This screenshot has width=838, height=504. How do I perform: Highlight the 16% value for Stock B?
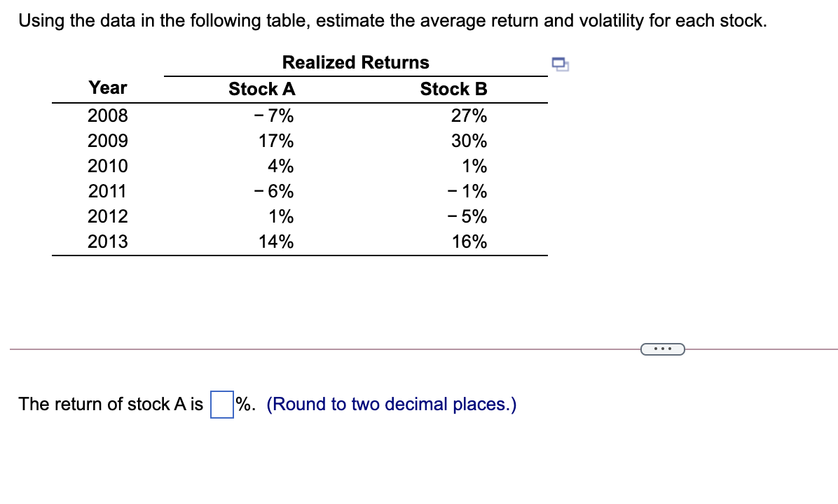[469, 241]
